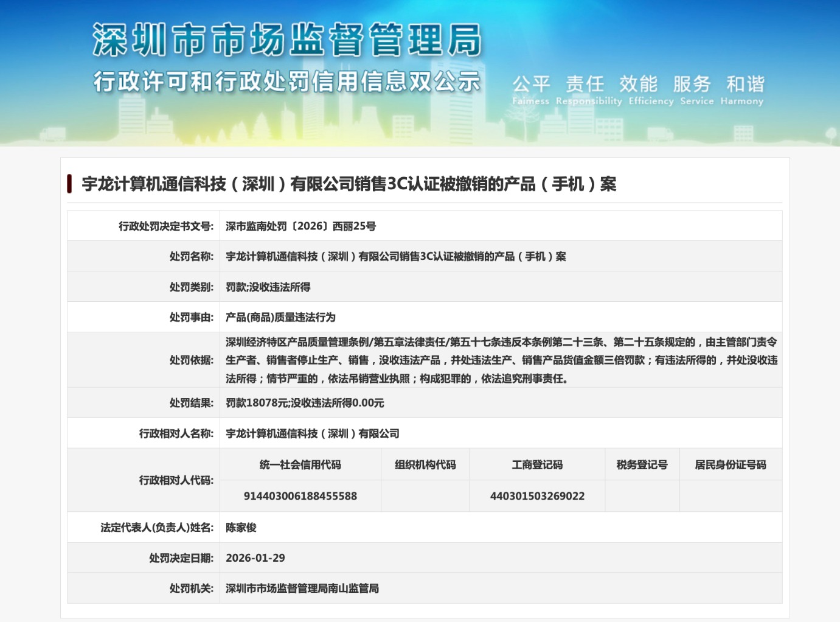Select registration number 440301503269022
Screen dimensions: 840x622
point(537,496)
